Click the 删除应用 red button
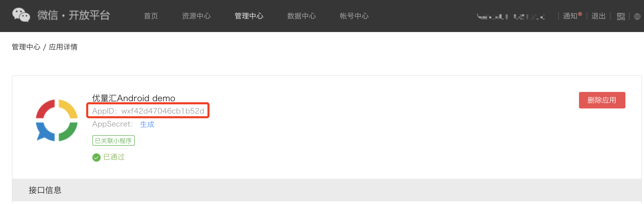644x204 pixels. point(602,100)
